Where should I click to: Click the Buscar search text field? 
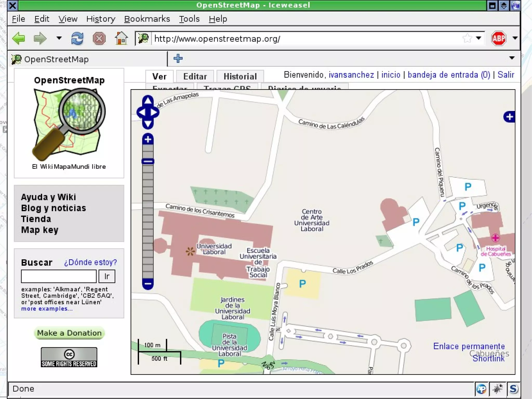click(59, 276)
